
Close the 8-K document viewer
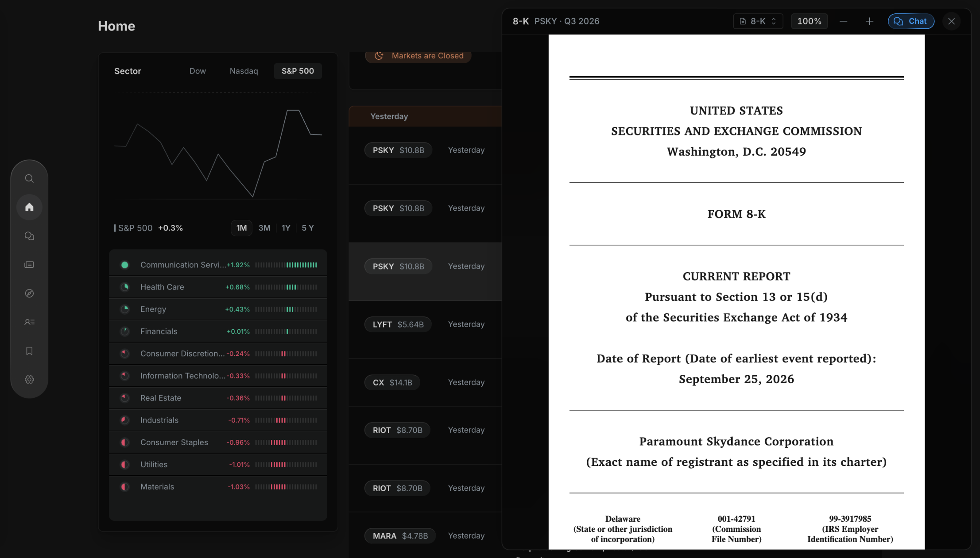951,21
